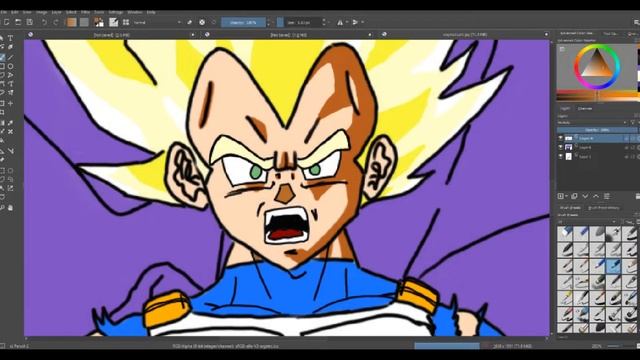Open the add-layer type dropdown arrow

tap(567, 197)
